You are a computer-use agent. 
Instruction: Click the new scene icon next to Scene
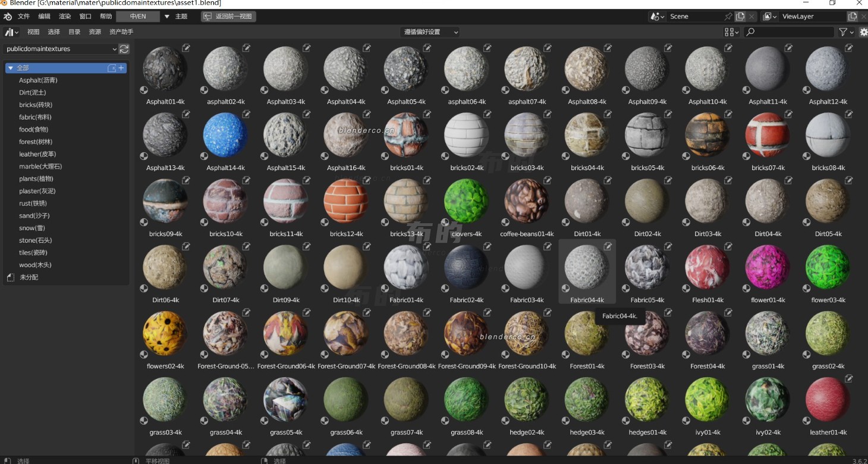[x=740, y=17]
